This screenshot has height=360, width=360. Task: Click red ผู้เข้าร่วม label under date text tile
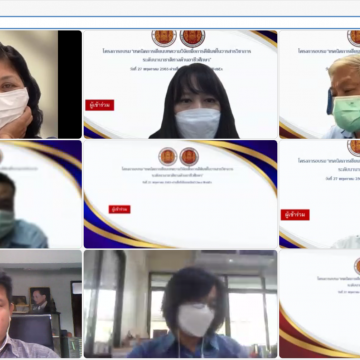coord(295,215)
